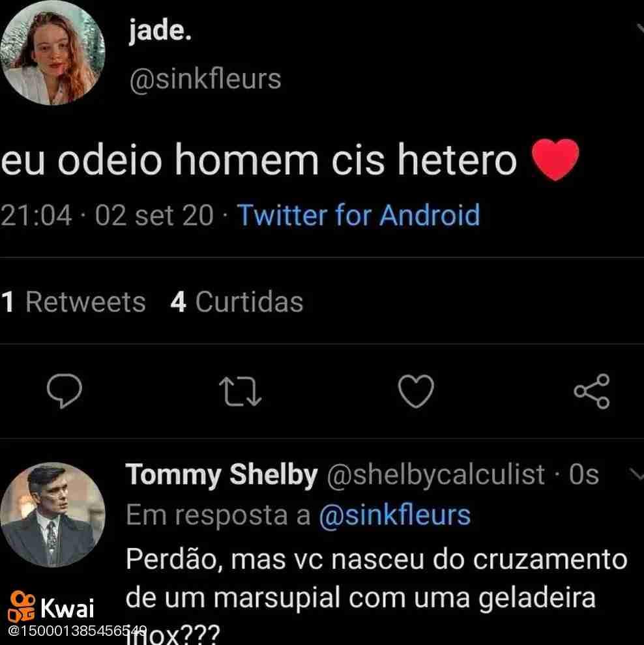Image resolution: width=644 pixels, height=645 pixels.
Task: View the 1 Retweets list
Action: [73, 302]
